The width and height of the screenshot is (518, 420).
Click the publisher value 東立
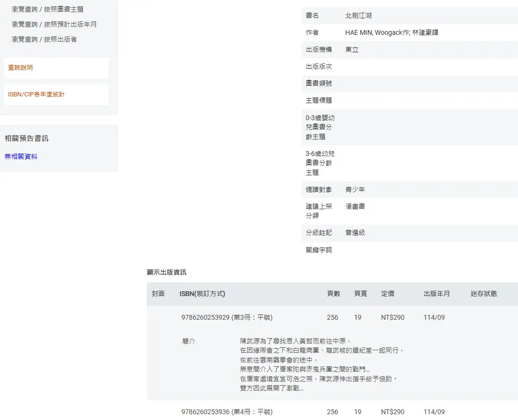click(x=352, y=49)
